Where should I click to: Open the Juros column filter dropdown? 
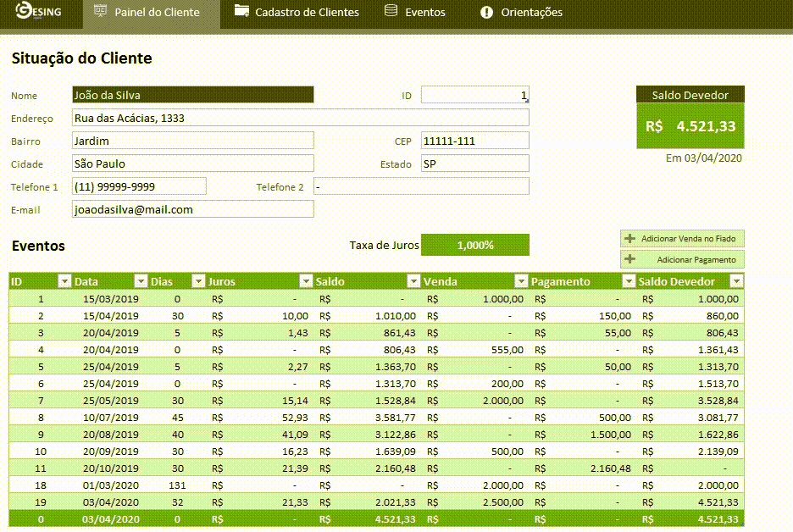(306, 281)
